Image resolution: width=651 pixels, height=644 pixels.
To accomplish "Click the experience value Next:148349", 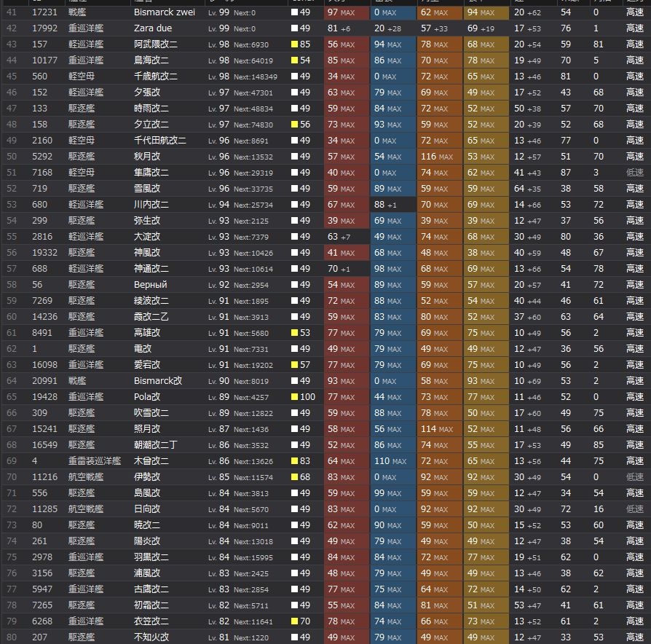I will [x=256, y=77].
